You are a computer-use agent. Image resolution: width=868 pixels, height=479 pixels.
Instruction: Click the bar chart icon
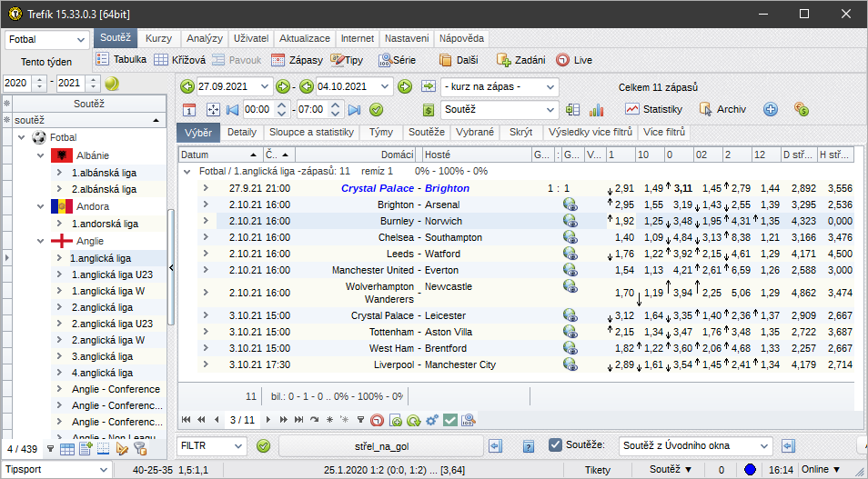[596, 109]
